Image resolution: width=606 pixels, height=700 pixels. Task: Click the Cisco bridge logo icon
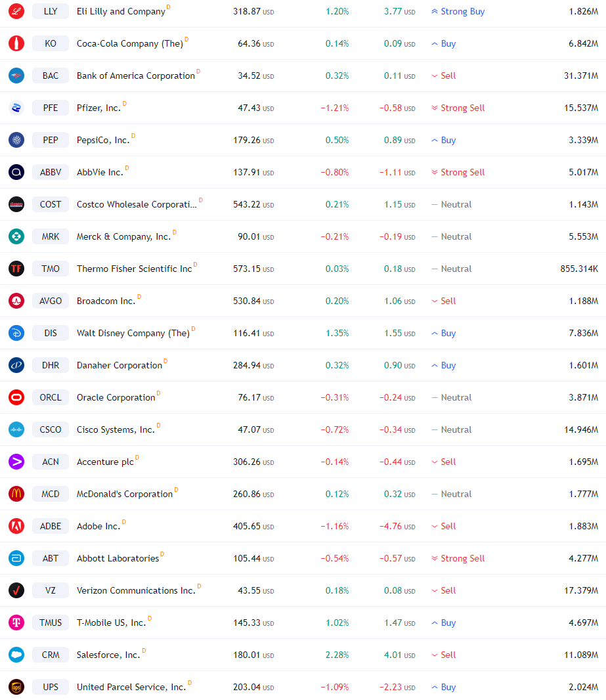coord(16,429)
